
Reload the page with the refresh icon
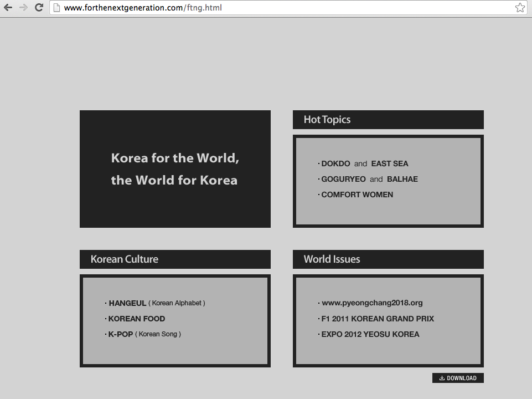pyautogui.click(x=38, y=8)
